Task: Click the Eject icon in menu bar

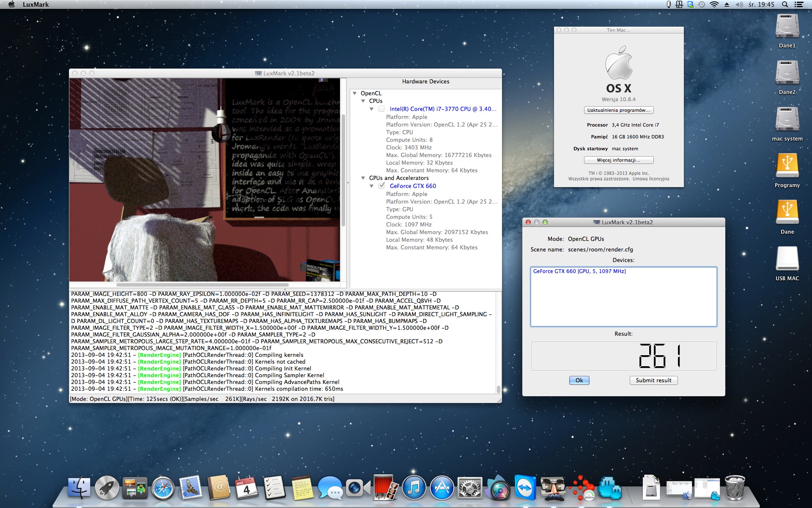Action: (x=727, y=5)
